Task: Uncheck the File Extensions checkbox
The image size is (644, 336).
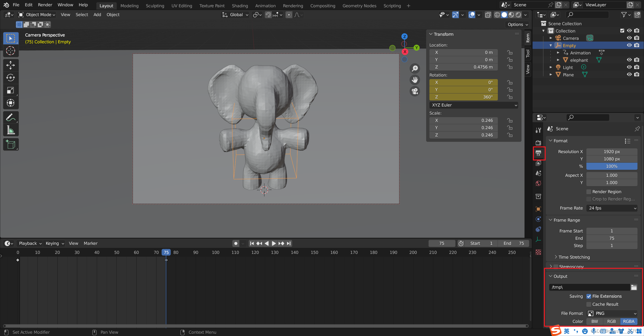Action: coord(589,296)
